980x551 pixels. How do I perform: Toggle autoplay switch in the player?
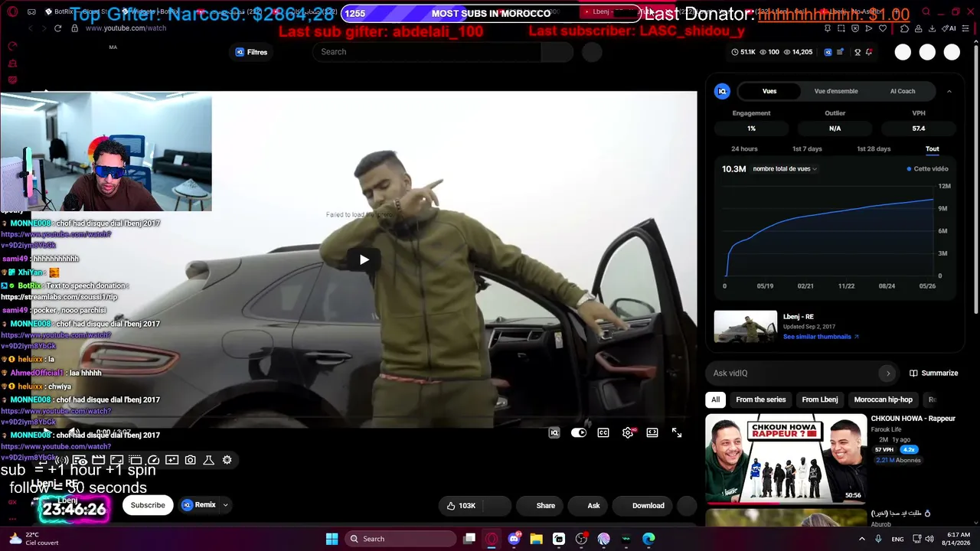point(579,433)
